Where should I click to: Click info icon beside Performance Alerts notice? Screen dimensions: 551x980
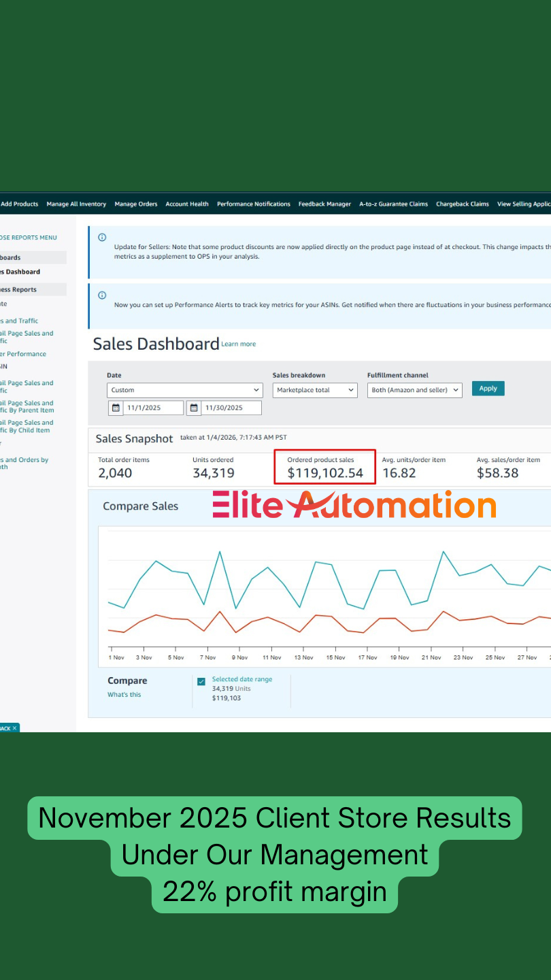tap(102, 295)
